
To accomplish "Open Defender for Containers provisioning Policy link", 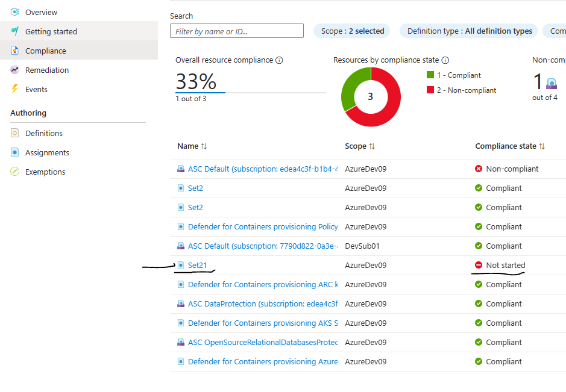I will [263, 226].
